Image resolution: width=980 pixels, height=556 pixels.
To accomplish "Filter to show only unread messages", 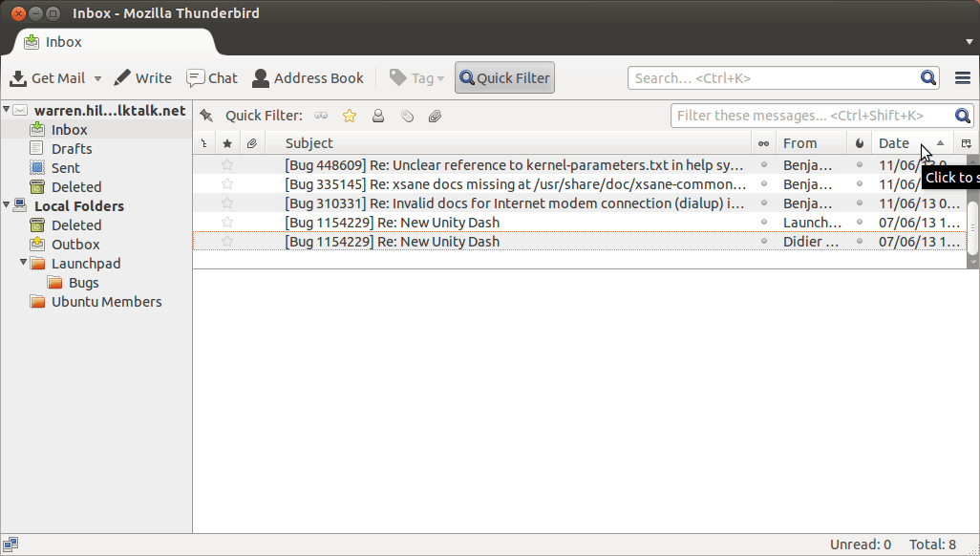I will 321,116.
